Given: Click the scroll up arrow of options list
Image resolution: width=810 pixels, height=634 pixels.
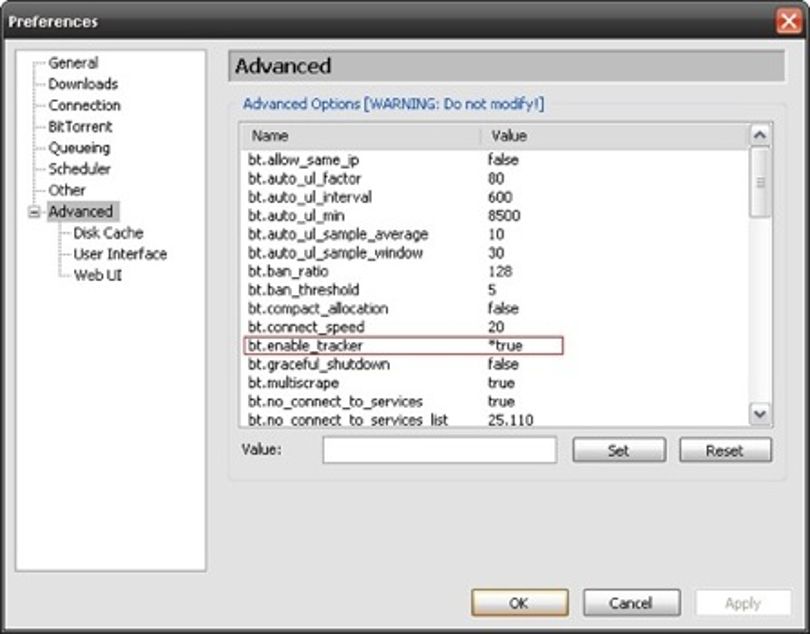Looking at the screenshot, I should 759,136.
